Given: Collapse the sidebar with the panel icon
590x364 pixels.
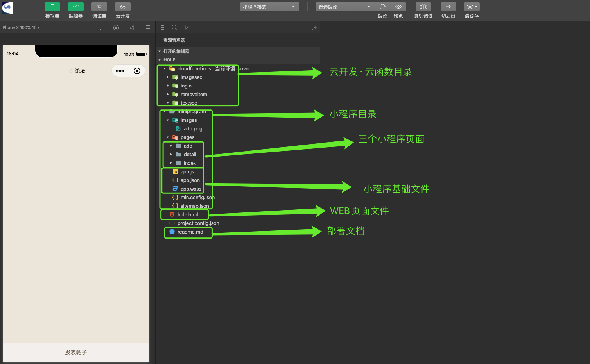Looking at the screenshot, I should coord(314,27).
